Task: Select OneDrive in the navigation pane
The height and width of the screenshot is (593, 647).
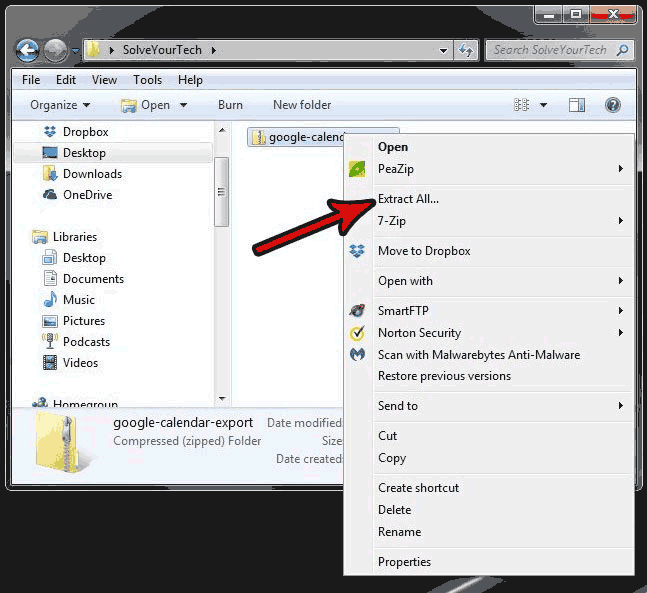Action: pyautogui.click(x=87, y=195)
